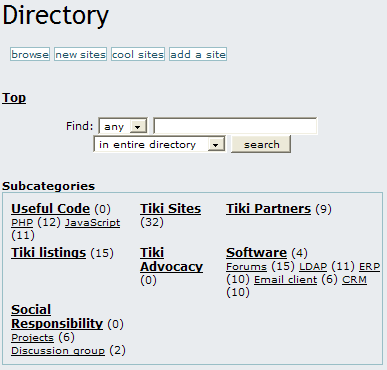Open the Software category

coord(256,253)
